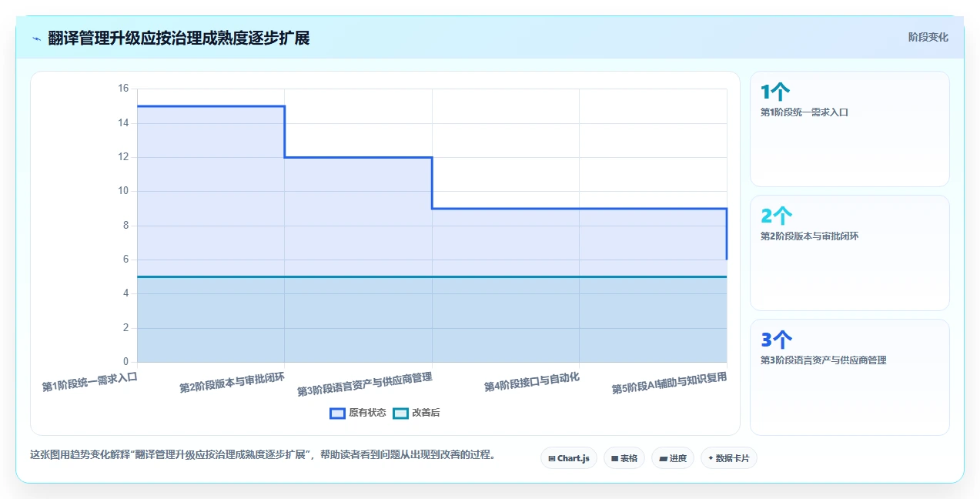980x499 pixels.
Task: Click x-axis label 第3阶段语言资产与供应商管理
Action: pos(365,384)
